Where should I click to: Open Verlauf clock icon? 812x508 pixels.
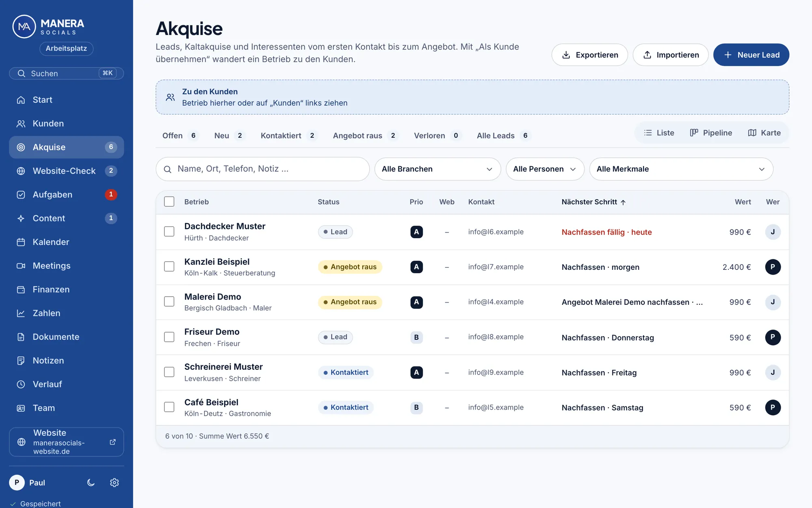(21, 384)
